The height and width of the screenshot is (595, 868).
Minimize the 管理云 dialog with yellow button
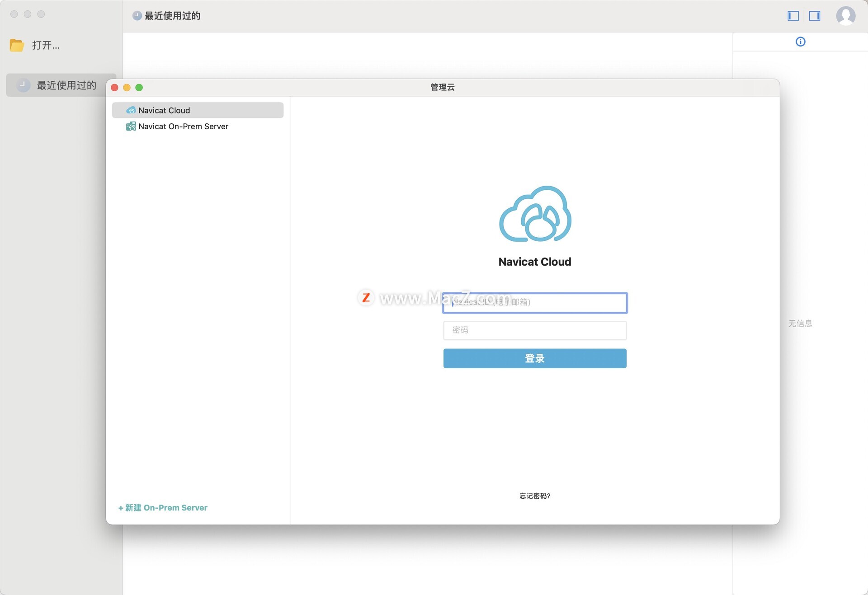pos(127,88)
